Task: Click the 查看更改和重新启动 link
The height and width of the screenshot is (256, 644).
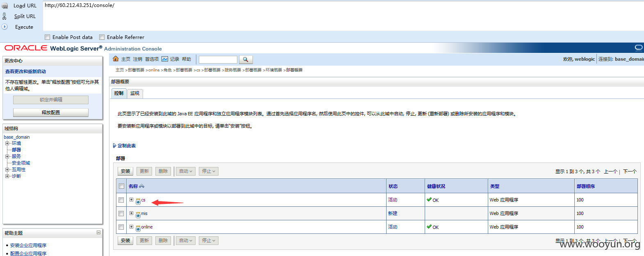Action: click(25, 71)
